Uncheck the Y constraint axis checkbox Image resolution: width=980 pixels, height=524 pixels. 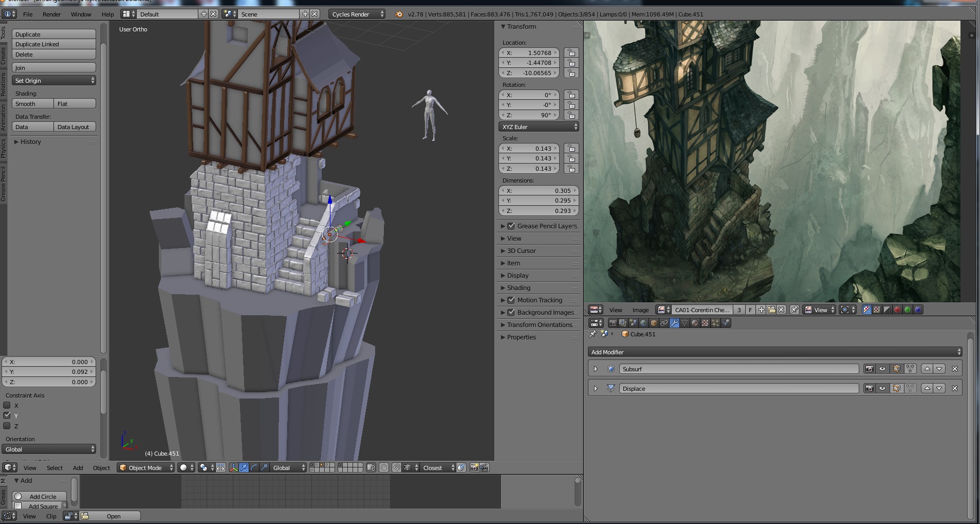tap(7, 415)
